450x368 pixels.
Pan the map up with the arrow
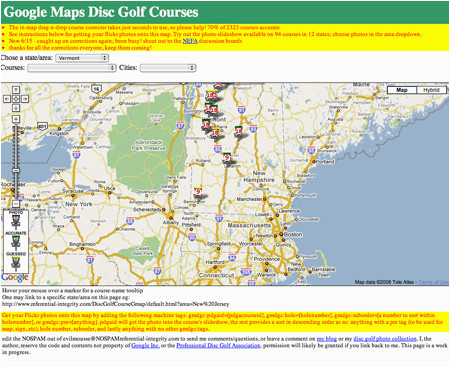tap(16, 90)
